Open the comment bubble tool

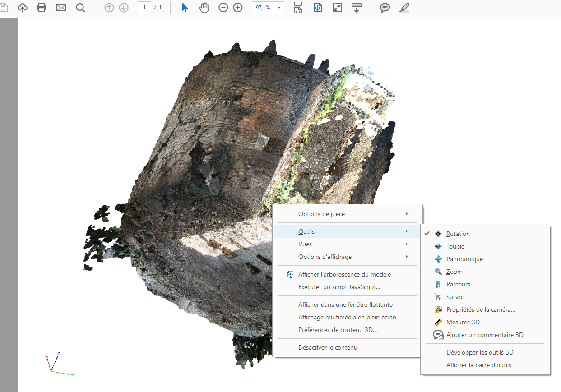coord(385,8)
